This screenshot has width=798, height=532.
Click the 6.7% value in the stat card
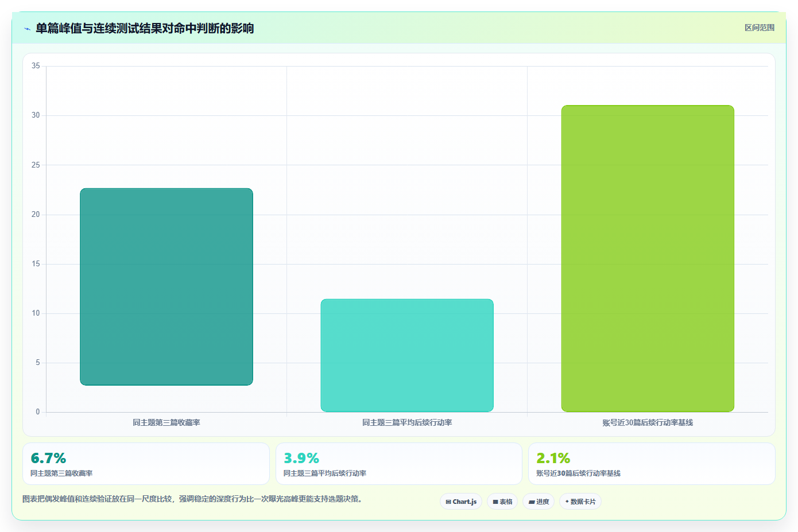tap(48, 458)
